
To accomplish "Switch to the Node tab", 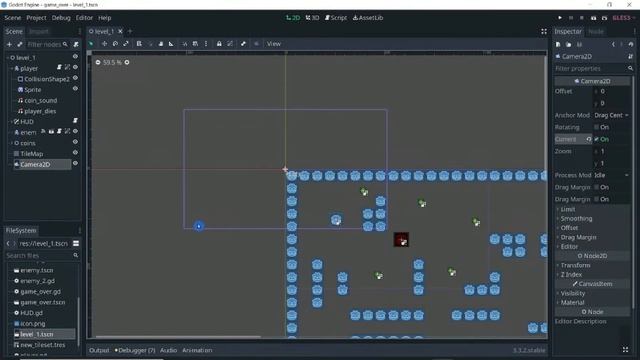I will pyautogui.click(x=596, y=31).
